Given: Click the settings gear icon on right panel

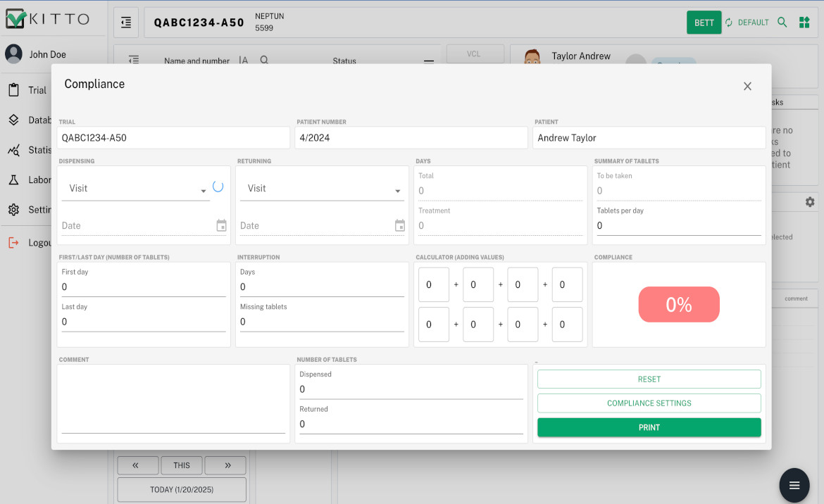Looking at the screenshot, I should pos(810,202).
